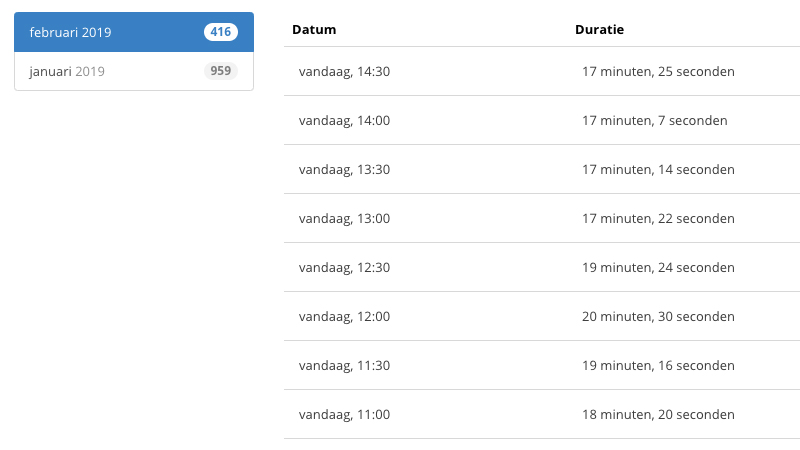Screen dimensions: 800x450
Task: Open the vandaag, 11:30 row
Action: coord(542,365)
